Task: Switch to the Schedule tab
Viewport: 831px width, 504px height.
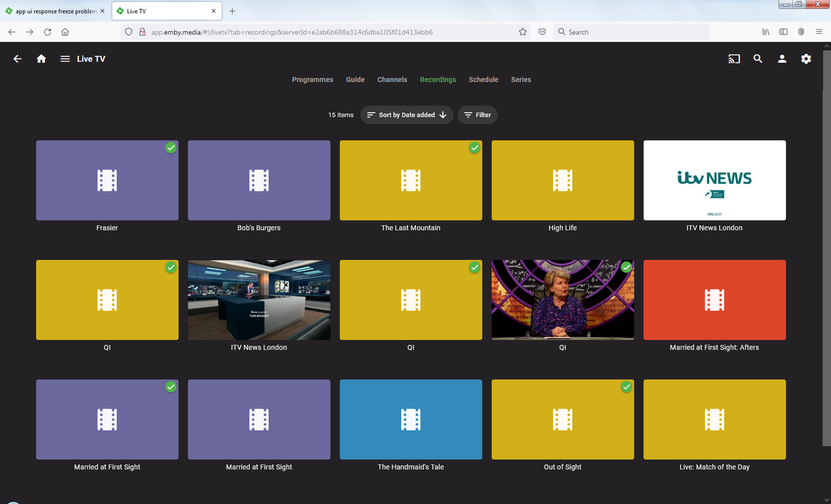Action: click(x=483, y=80)
